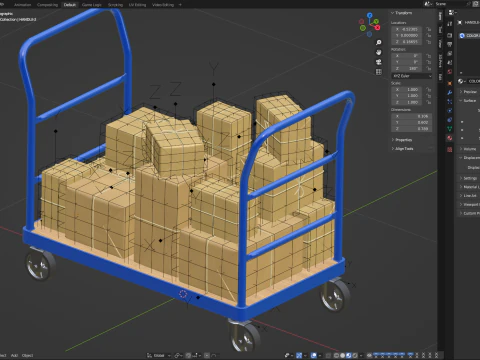This screenshot has height=360, width=480.
Task: Click the green Y axis on the navigation gizmo
Action: 376,21
